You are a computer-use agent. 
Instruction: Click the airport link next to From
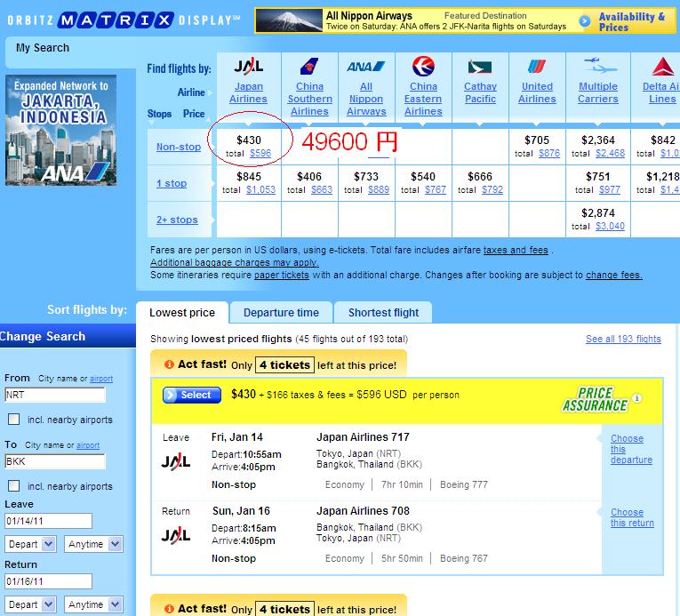pyautogui.click(x=101, y=379)
